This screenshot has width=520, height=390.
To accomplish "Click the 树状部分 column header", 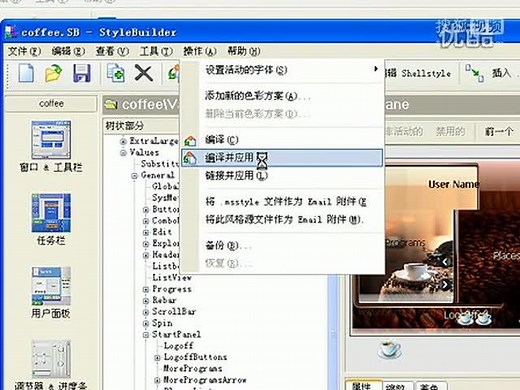I will 141,126.
